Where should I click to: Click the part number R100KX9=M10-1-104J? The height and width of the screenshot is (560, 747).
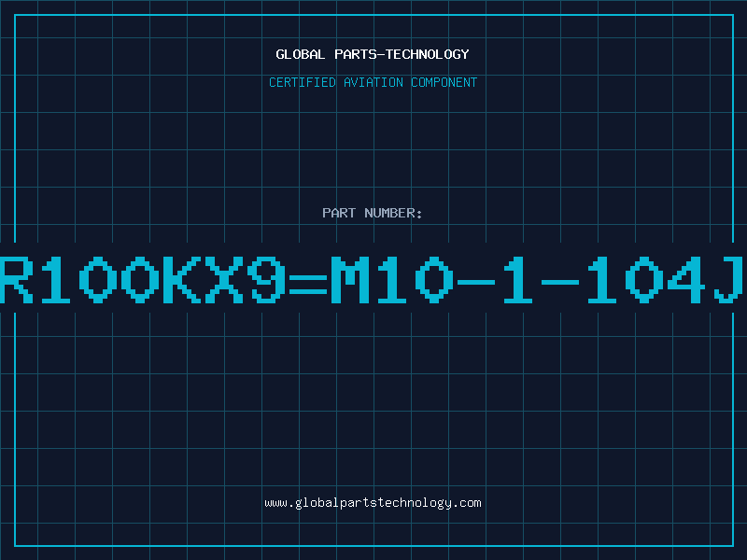click(x=372, y=279)
